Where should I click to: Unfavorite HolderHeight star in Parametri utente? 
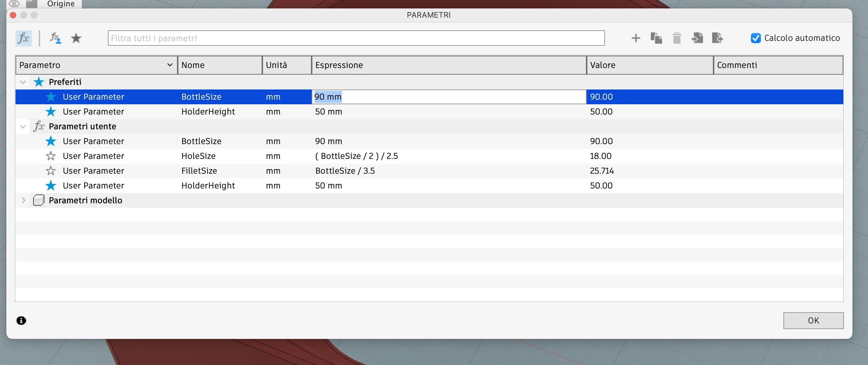pyautogui.click(x=51, y=186)
